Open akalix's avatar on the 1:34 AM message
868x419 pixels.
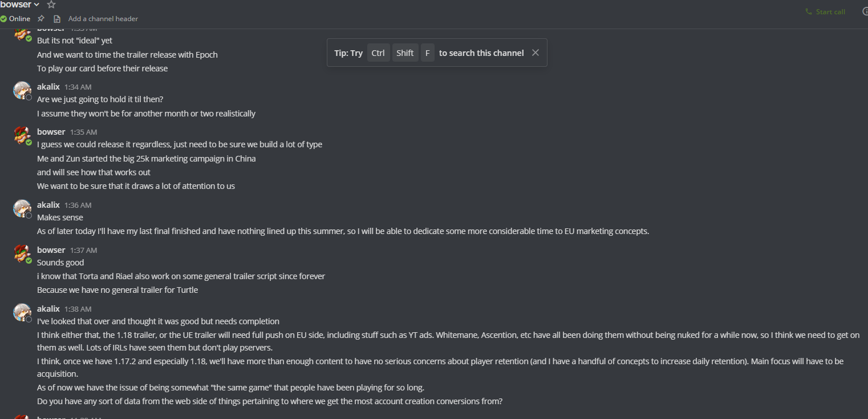pyautogui.click(x=22, y=90)
